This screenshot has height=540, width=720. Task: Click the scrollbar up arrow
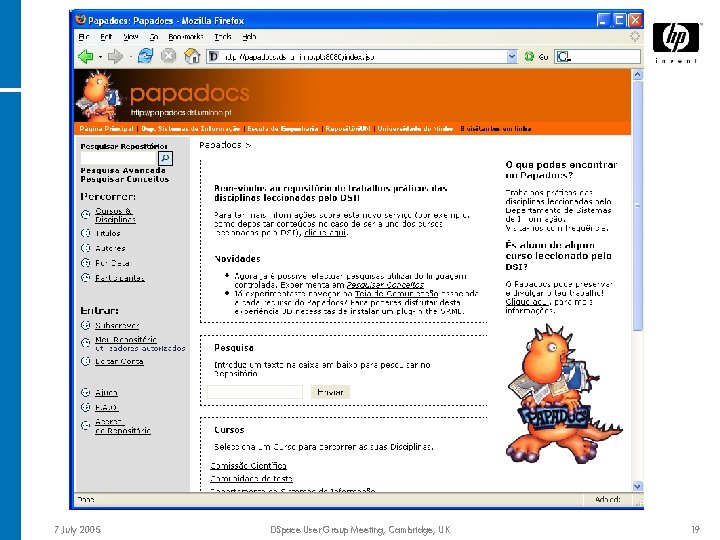pos(637,74)
